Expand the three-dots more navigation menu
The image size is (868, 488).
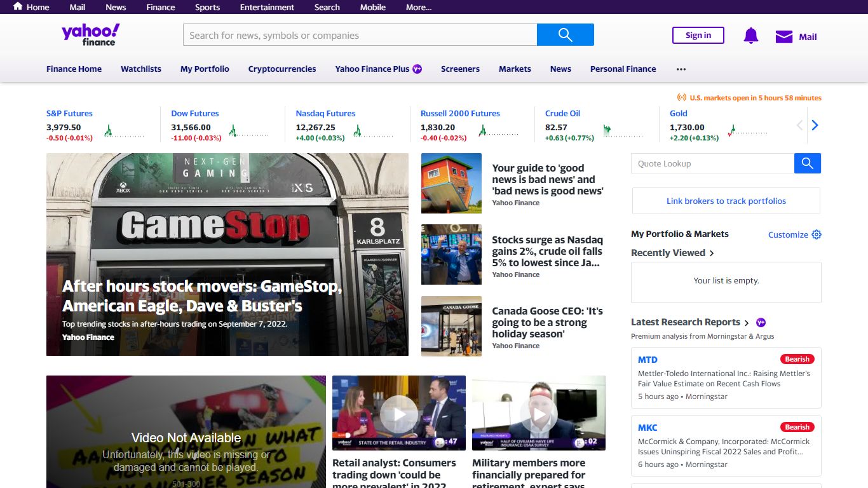[x=681, y=69]
